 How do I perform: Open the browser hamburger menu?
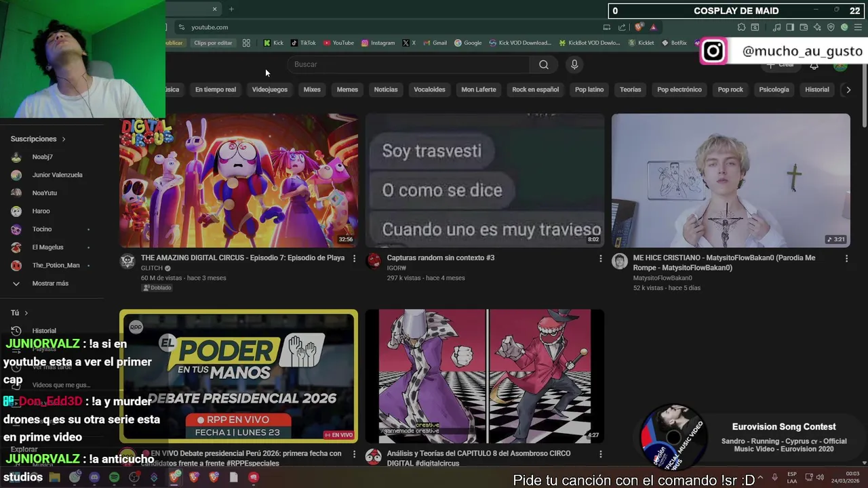(858, 27)
